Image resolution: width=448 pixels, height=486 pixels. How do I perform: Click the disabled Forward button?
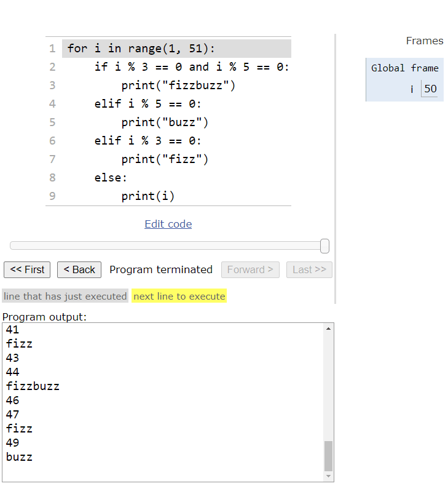click(250, 269)
